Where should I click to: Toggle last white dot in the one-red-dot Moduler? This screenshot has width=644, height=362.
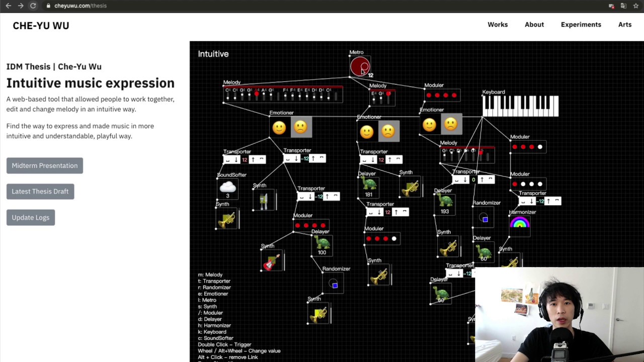click(540, 184)
